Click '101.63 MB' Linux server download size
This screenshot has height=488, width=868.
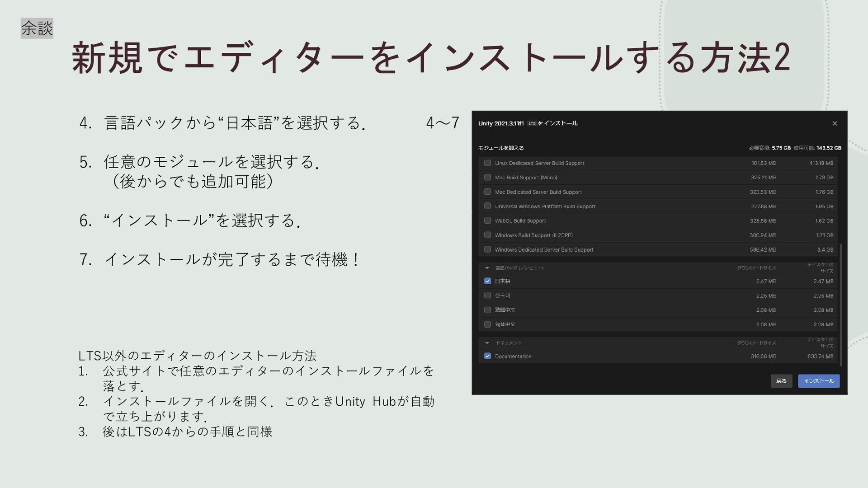764,163
